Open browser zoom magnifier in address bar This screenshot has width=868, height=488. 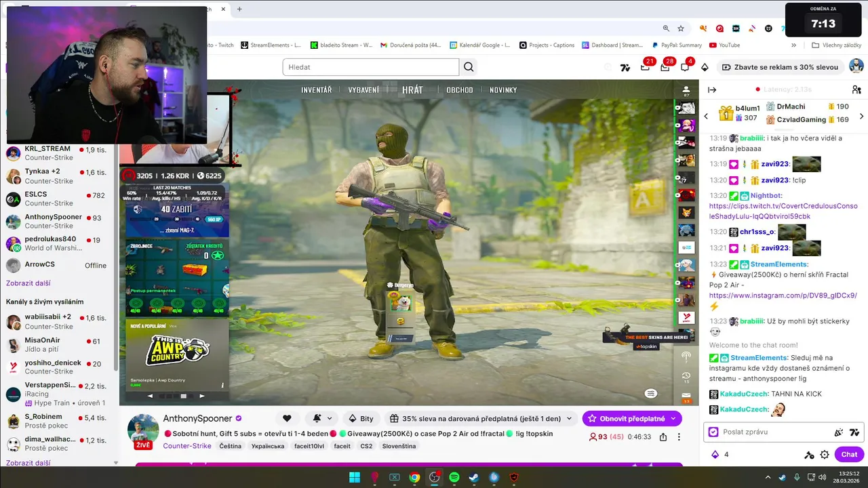tap(666, 28)
